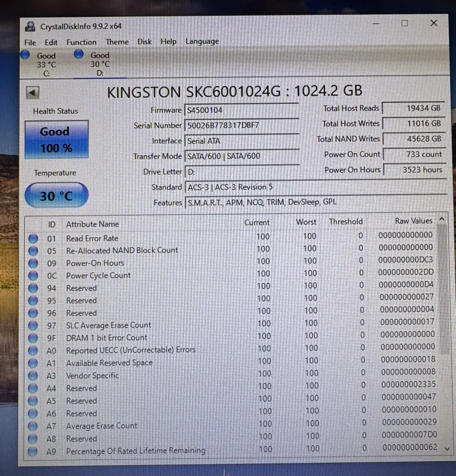Click the Serial Number field
The height and width of the screenshot is (476, 456).
[x=242, y=125]
